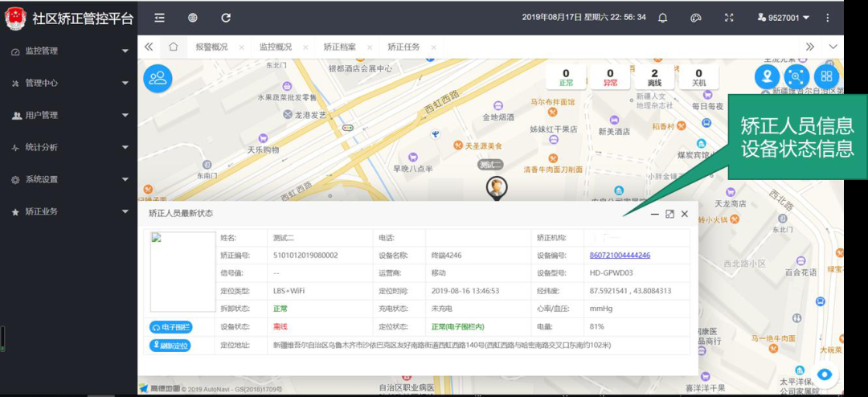Viewport: 868px width, 397px height.
Task: Open the notifications bell
Action: 662,18
